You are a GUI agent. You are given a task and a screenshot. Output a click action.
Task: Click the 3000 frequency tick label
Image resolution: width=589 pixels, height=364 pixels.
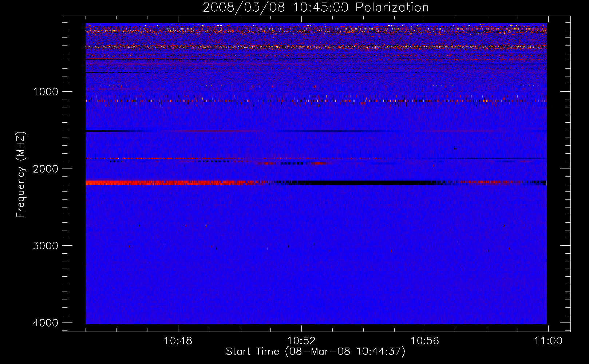pyautogui.click(x=46, y=246)
